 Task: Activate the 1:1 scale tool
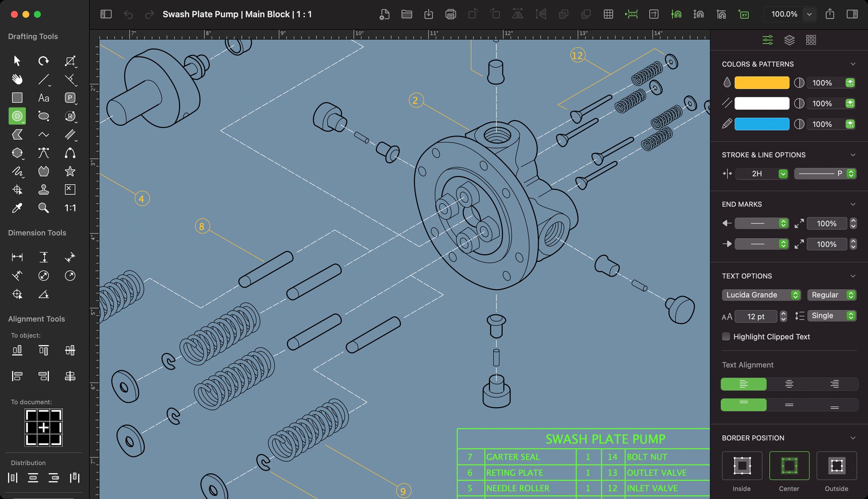[70, 208]
